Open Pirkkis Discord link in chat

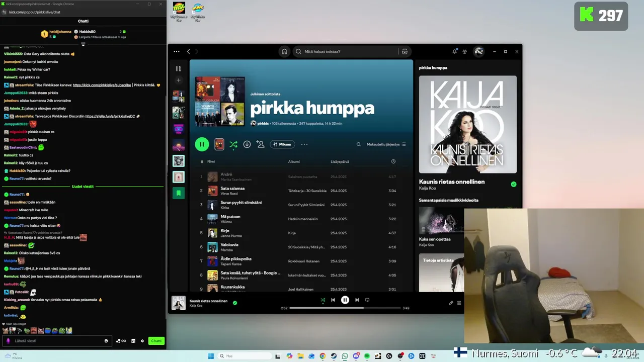(x=110, y=116)
